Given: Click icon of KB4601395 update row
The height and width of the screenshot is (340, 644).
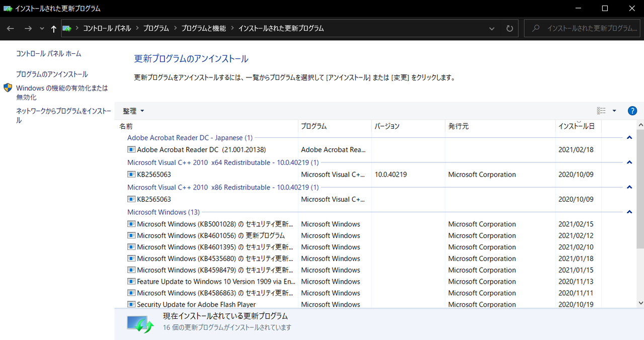Looking at the screenshot, I should click(131, 247).
